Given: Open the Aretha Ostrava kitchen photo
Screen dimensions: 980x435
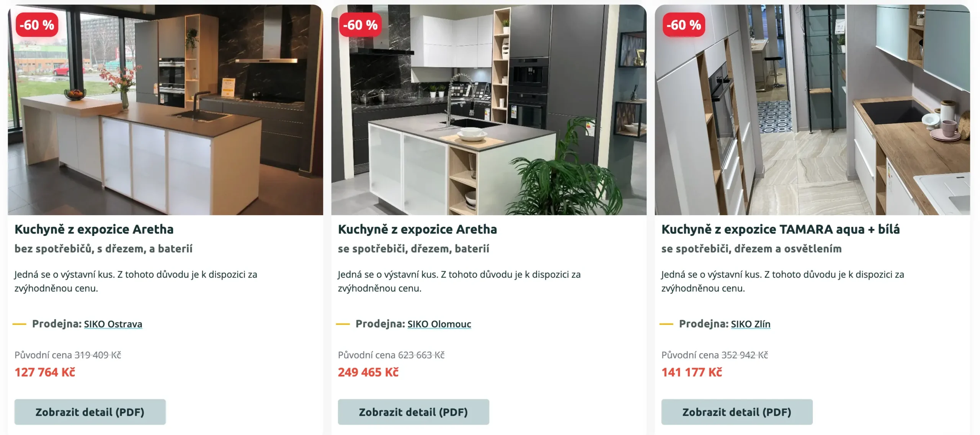Looking at the screenshot, I should click(x=165, y=110).
